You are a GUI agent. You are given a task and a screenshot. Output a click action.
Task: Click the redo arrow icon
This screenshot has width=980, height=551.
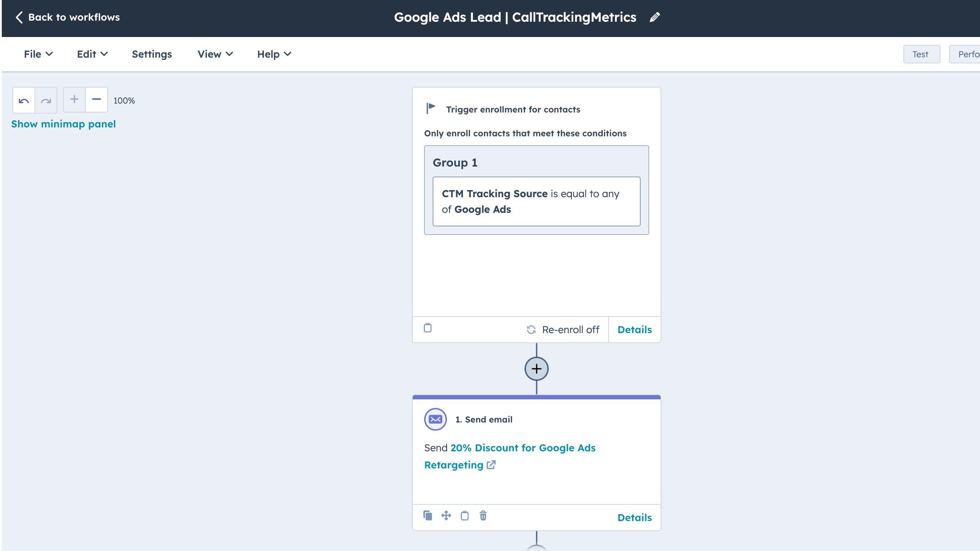tap(46, 100)
